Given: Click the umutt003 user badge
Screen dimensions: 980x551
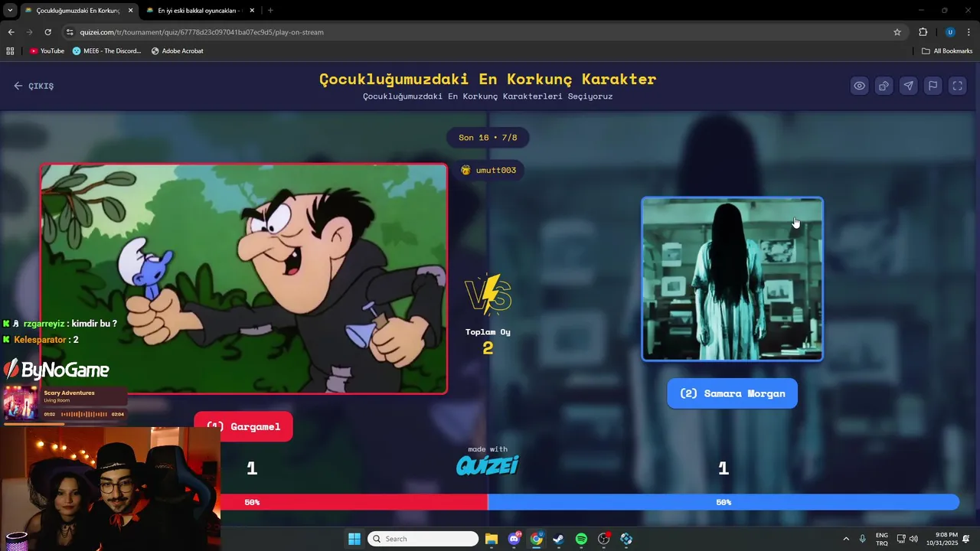Looking at the screenshot, I should pyautogui.click(x=488, y=170).
